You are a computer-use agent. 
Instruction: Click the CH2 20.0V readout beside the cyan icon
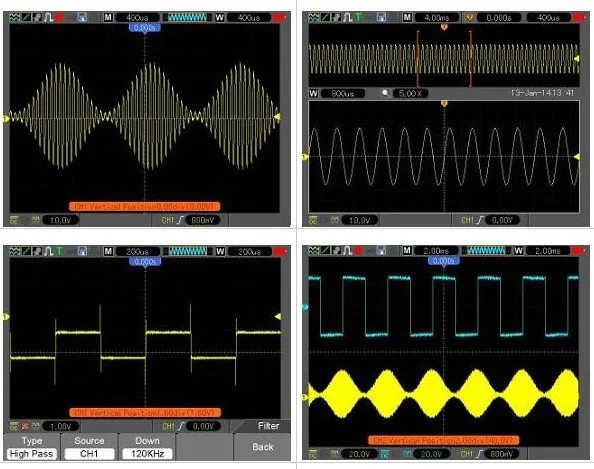(x=431, y=454)
